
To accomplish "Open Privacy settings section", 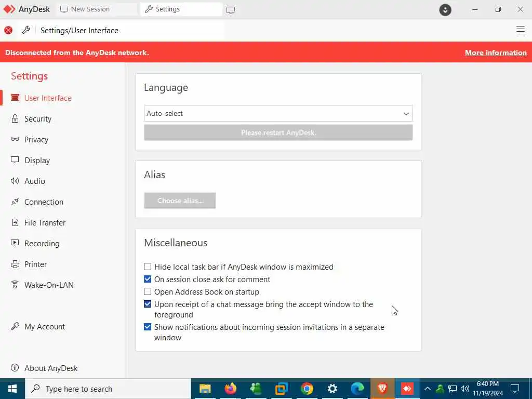I will coord(36,139).
